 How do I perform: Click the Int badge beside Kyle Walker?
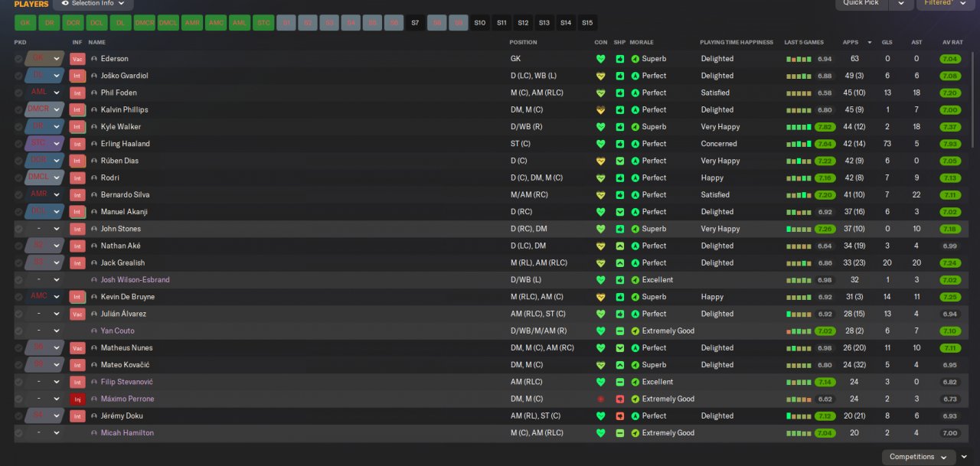coord(77,127)
